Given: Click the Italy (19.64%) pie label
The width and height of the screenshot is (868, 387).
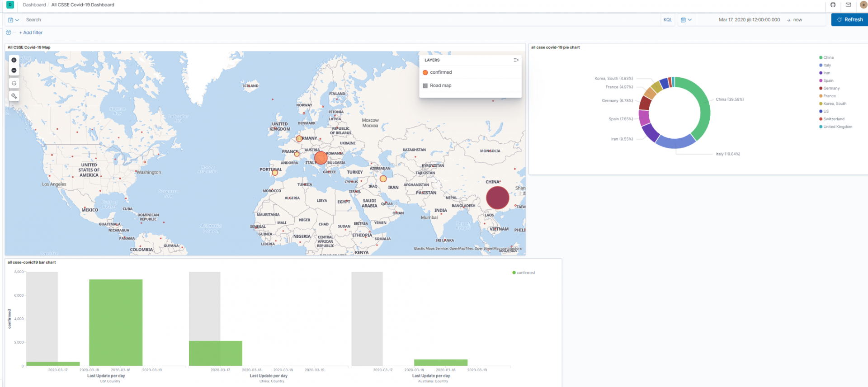Looking at the screenshot, I should point(728,154).
